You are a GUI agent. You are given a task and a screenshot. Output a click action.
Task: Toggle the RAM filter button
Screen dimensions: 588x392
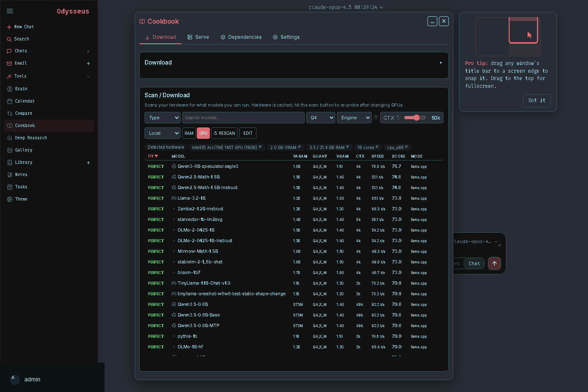(x=189, y=133)
